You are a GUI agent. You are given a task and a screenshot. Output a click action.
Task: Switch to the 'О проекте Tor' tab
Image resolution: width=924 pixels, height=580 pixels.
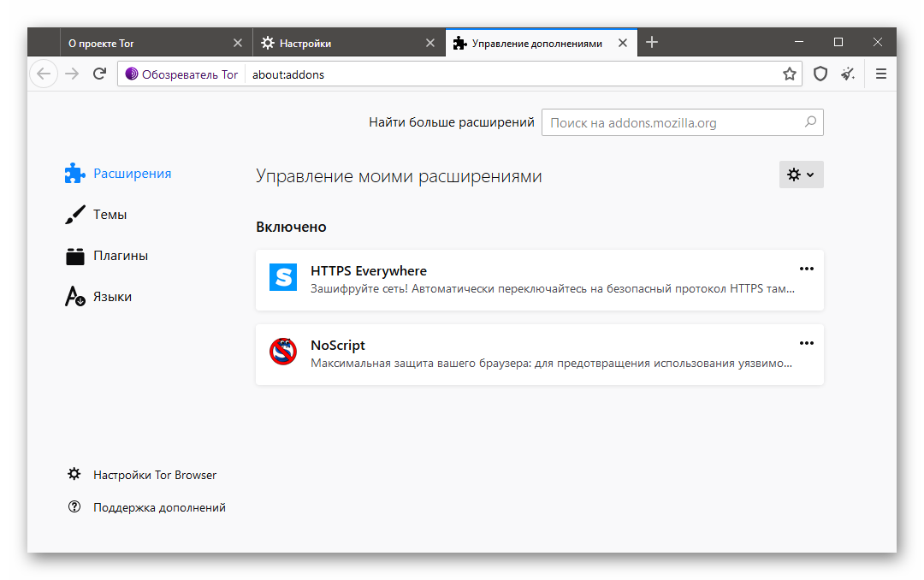tap(157, 43)
